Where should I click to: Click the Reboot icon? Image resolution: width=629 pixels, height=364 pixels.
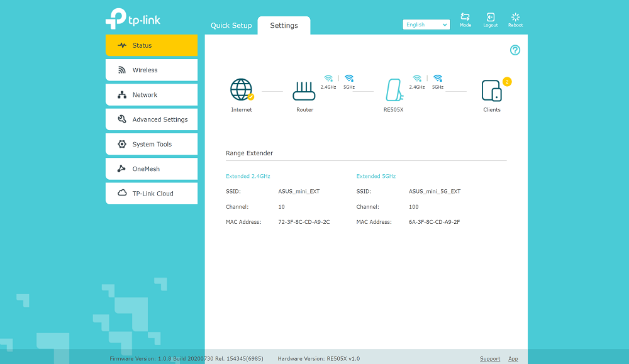tap(516, 17)
